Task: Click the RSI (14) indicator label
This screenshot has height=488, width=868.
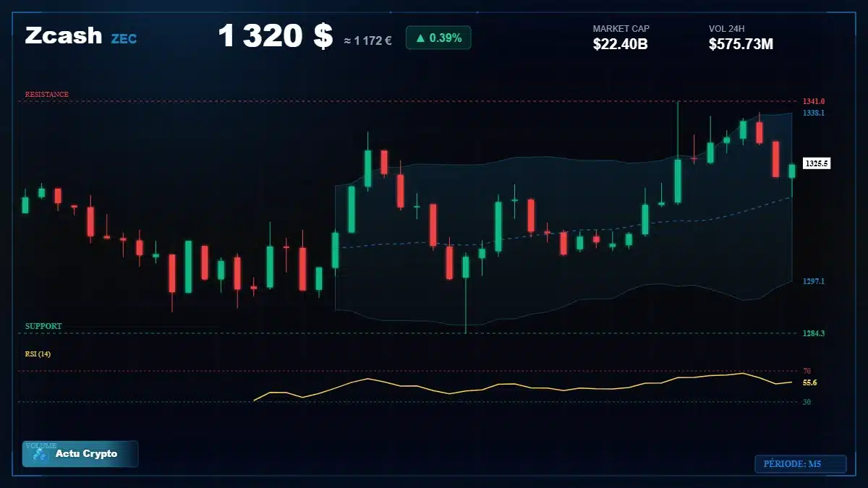Action: click(x=38, y=354)
